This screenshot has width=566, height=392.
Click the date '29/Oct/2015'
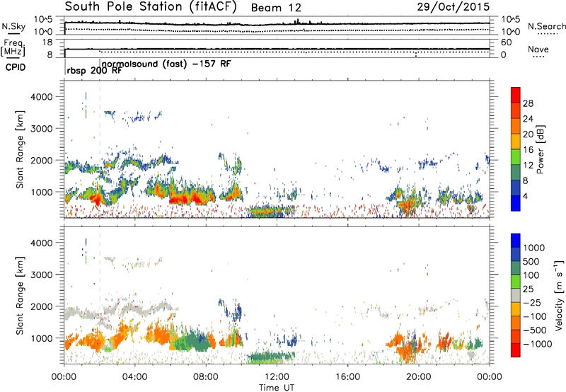coord(454,7)
